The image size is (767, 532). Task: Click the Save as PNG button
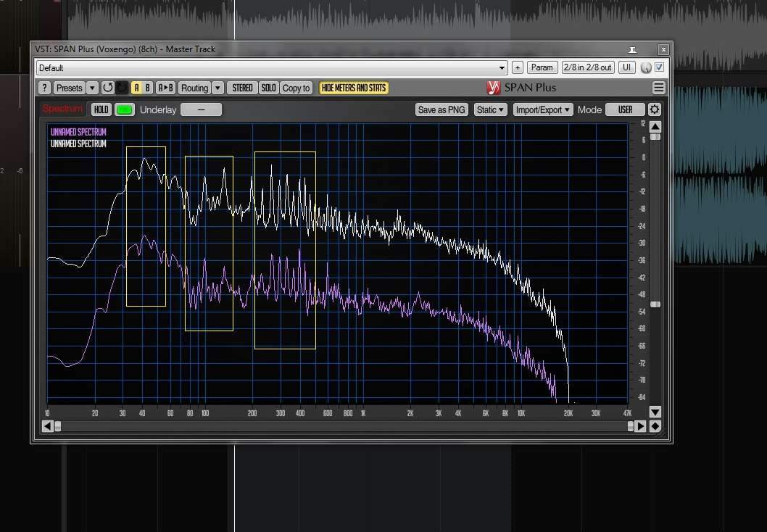(441, 109)
